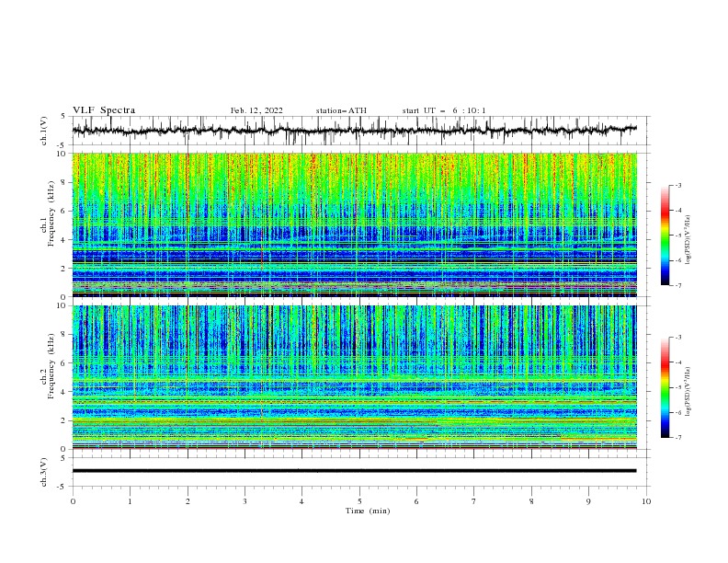This screenshot has width=728, height=563.
Task: Click the "ch.3(V)" axis label
Action: [x=44, y=472]
